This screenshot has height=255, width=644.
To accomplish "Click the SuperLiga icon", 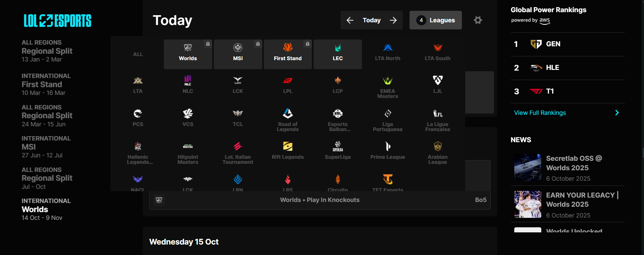I will click(338, 146).
